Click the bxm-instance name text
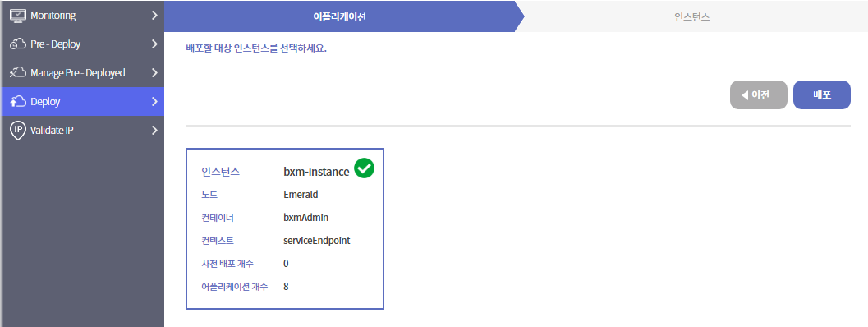868x327 pixels. coord(316,172)
